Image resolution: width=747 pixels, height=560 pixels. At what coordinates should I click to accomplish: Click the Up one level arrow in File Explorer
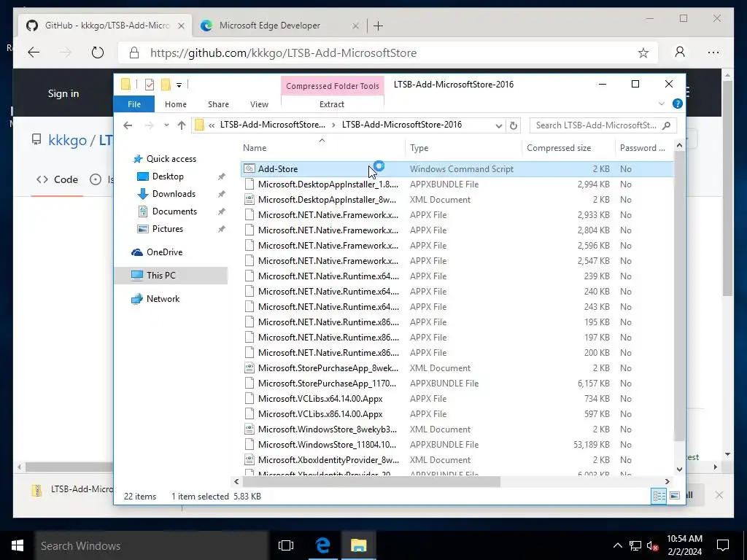point(182,125)
